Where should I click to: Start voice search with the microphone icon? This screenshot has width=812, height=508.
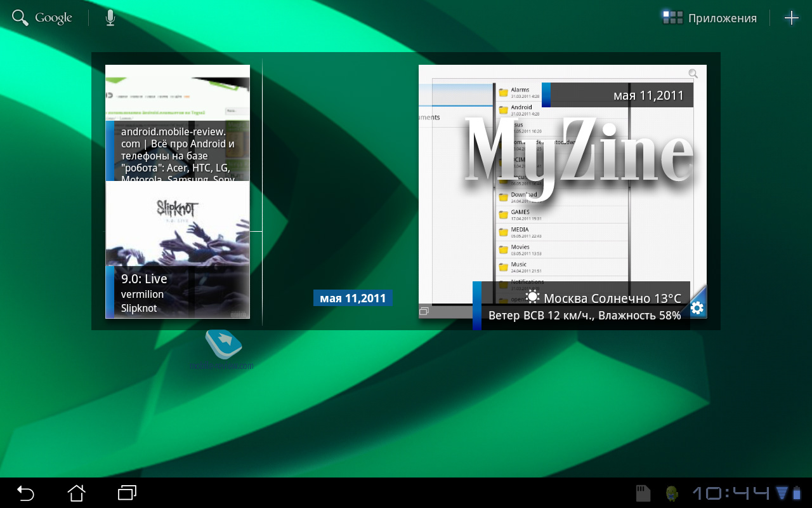coord(110,18)
